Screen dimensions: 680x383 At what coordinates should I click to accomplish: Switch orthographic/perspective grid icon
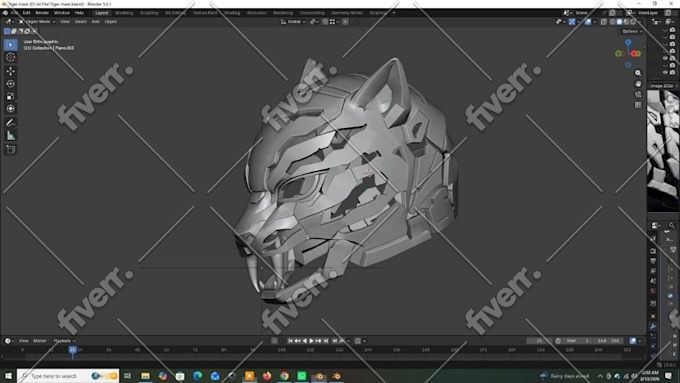638,105
